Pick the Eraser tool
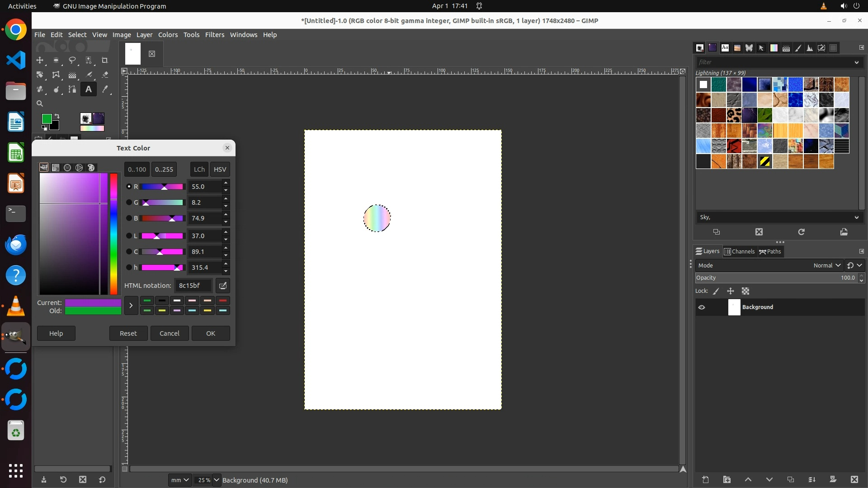 [105, 75]
